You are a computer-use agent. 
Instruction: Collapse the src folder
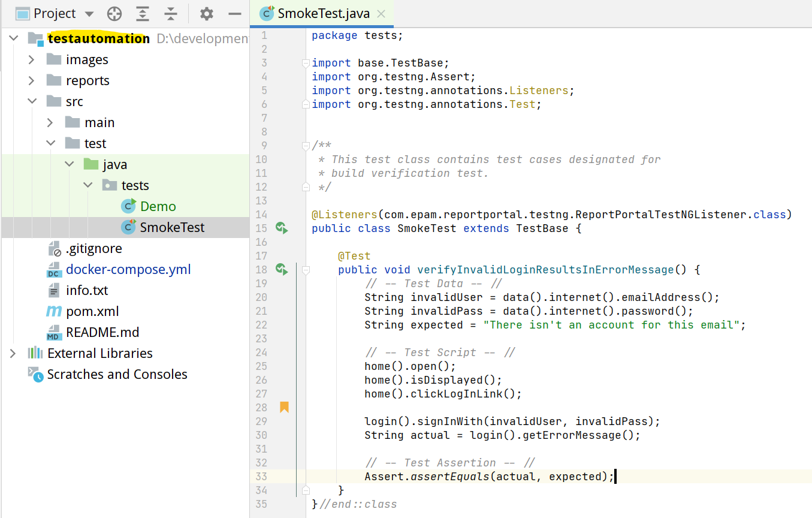point(33,101)
